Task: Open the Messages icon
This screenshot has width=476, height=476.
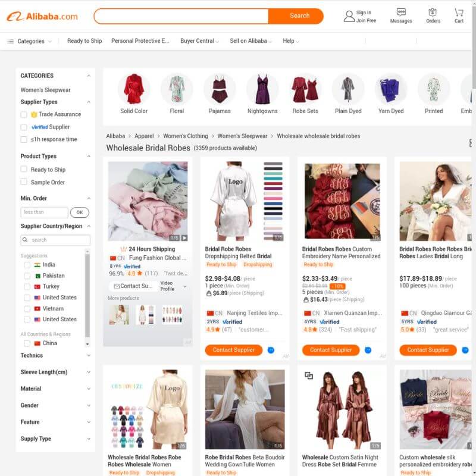Action: (401, 12)
